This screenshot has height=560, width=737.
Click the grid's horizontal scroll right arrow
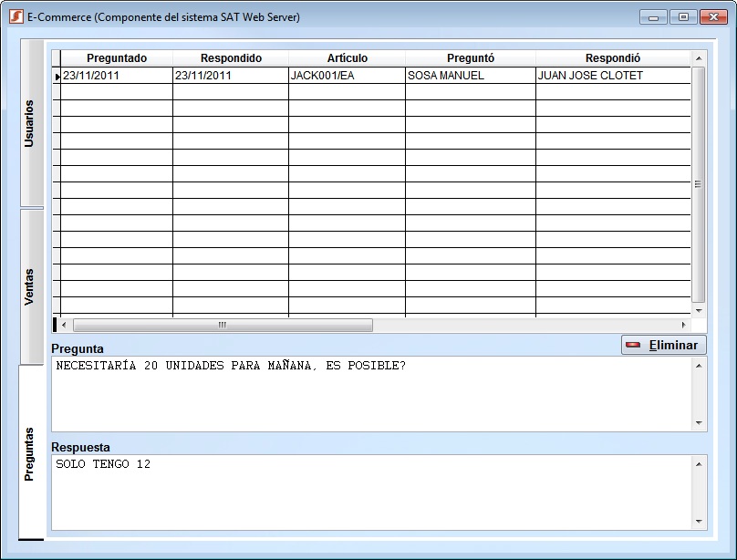tap(684, 326)
